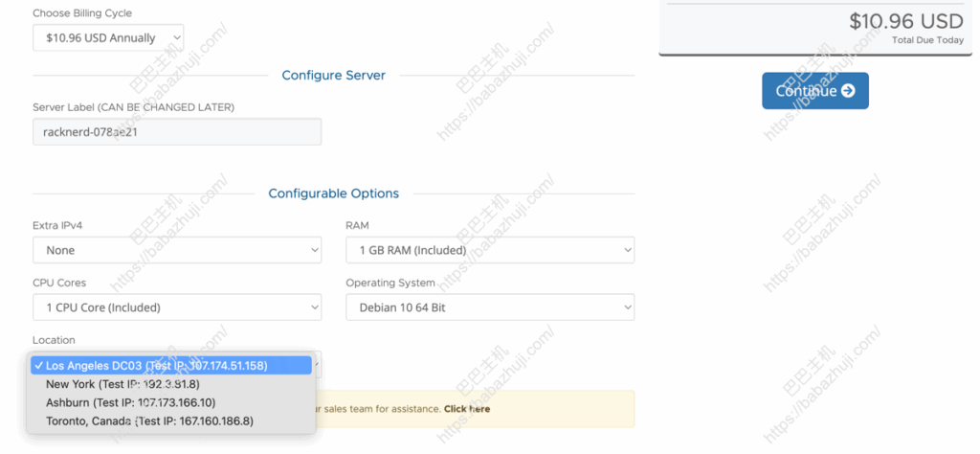
Task: Pick Ashburn as server location
Action: (x=130, y=402)
